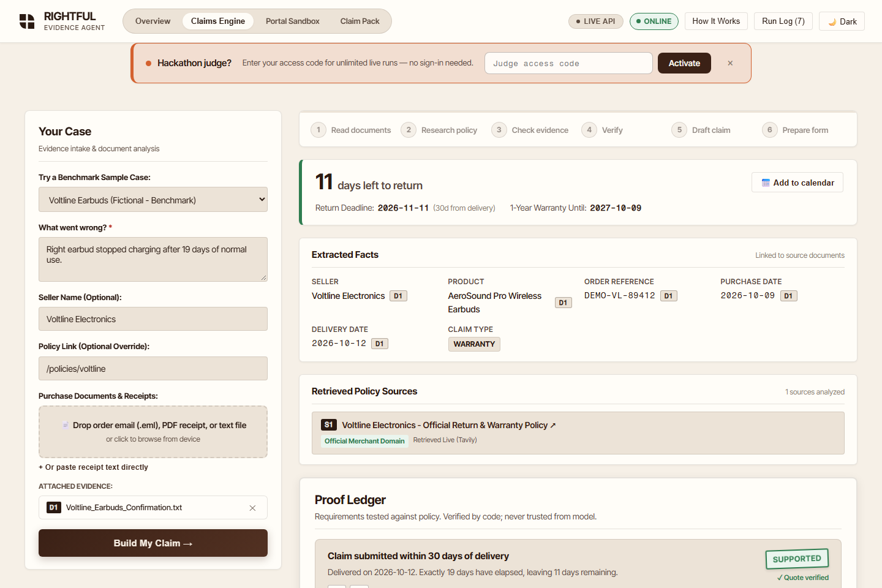
Task: Remove the attached Voltline_Earbuds_Confirmation.txt file
Action: pyautogui.click(x=252, y=508)
